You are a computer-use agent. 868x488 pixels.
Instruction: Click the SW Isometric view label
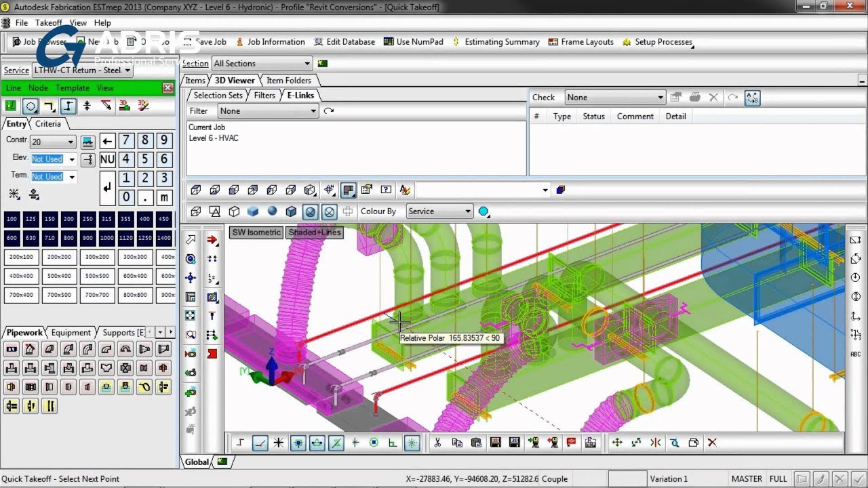(x=256, y=232)
